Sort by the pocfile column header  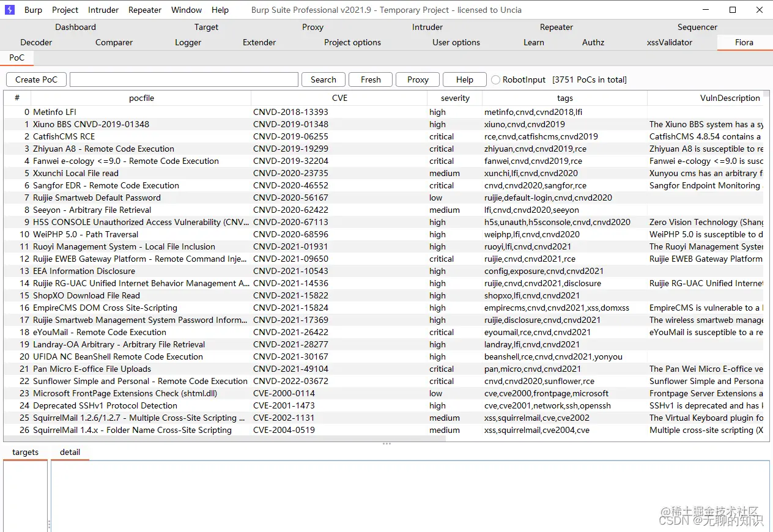click(x=141, y=98)
